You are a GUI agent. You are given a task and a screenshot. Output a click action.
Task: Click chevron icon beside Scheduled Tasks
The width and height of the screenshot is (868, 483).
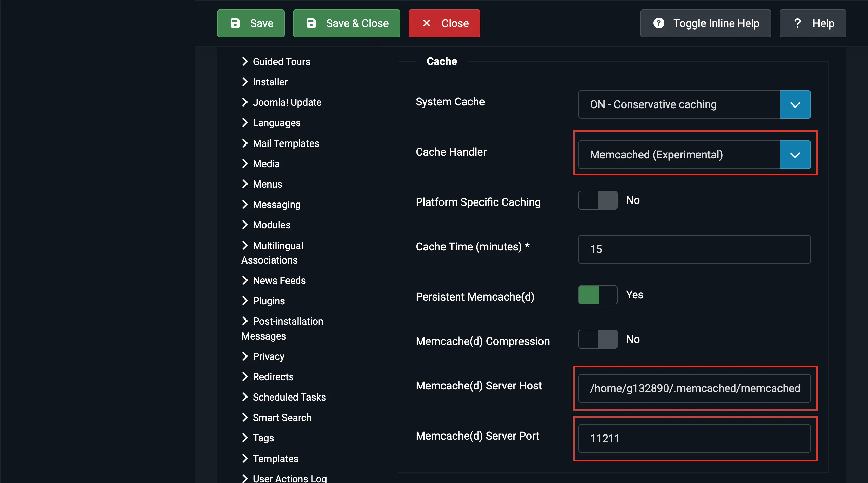coord(245,397)
